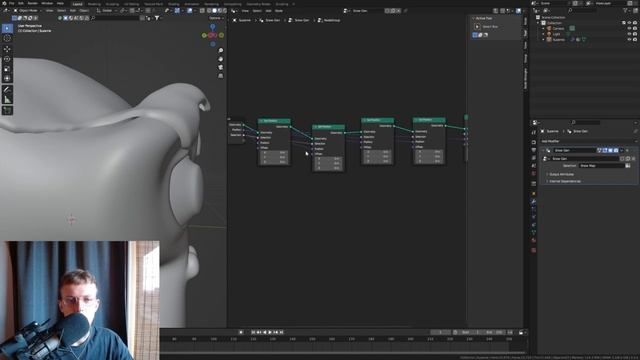Viewport: 640px width, 360px height.
Task: Open node editor Add menu
Action: point(268,11)
